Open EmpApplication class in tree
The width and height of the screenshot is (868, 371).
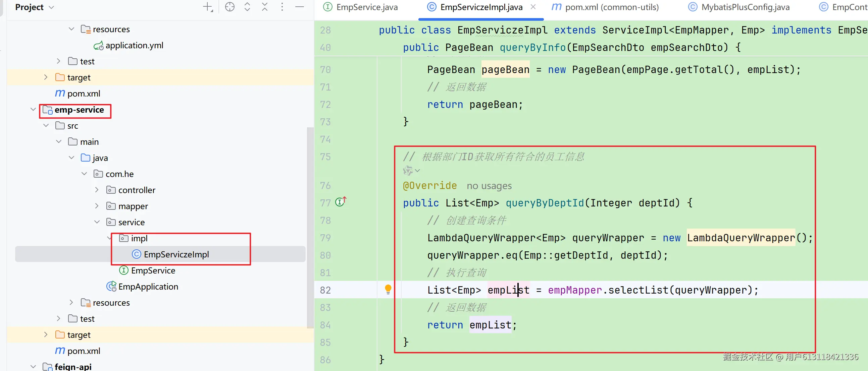coord(148,287)
